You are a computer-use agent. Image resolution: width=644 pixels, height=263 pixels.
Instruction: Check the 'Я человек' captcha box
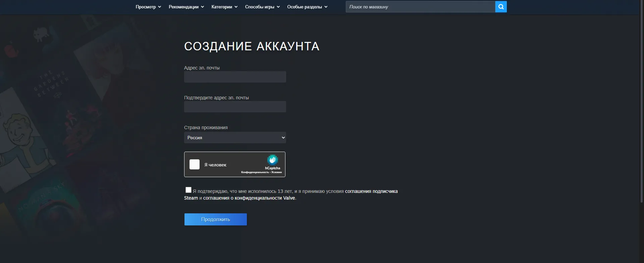coord(195,164)
